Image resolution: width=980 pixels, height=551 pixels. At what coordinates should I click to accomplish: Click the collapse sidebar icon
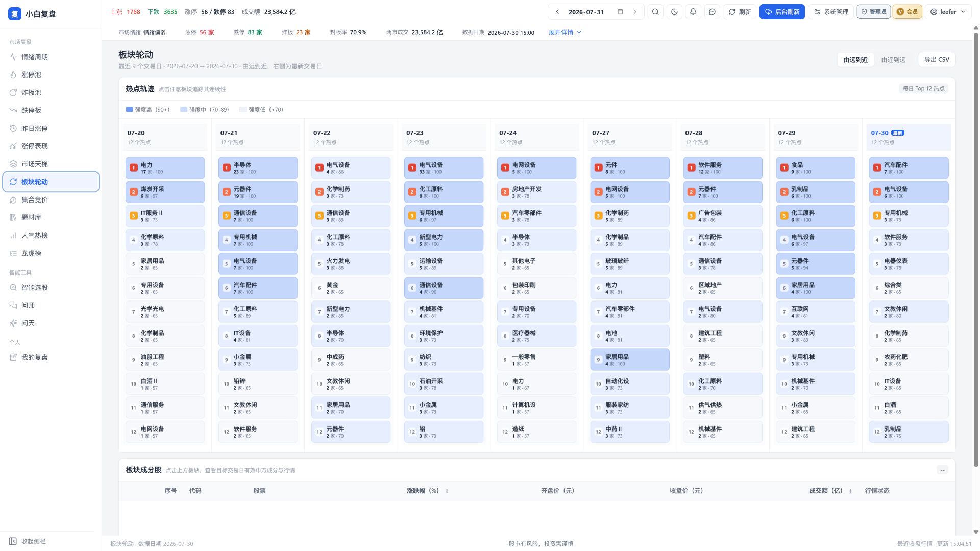tap(13, 541)
